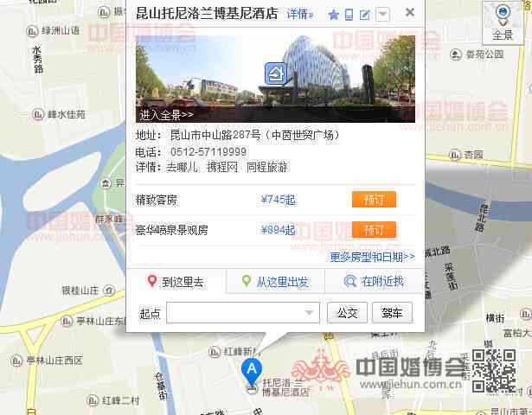Close the hotel info popup
Screen dimensions: 532x415
click(410, 13)
